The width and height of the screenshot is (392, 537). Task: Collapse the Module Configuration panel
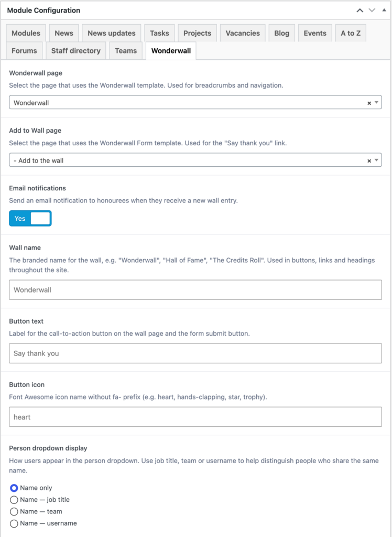384,10
